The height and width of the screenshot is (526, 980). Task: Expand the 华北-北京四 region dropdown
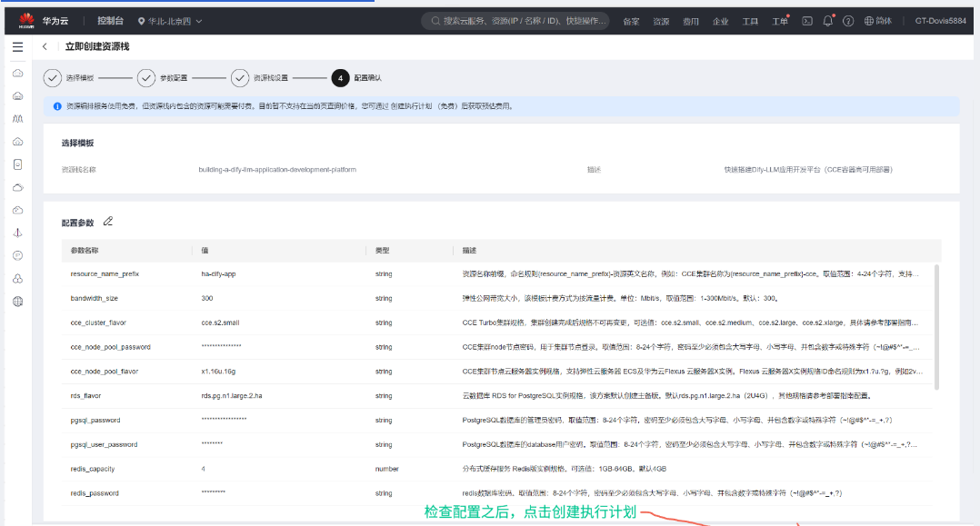click(170, 21)
